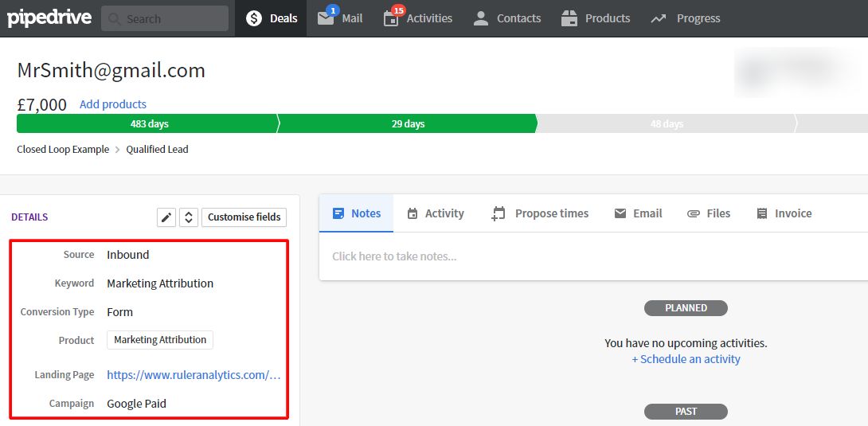Select the 48 days pipeline stage
The image size is (868, 426).
tap(667, 124)
